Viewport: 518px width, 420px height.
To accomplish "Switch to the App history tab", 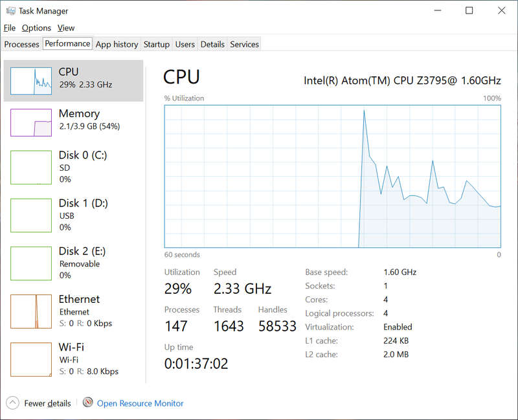I will coord(117,44).
